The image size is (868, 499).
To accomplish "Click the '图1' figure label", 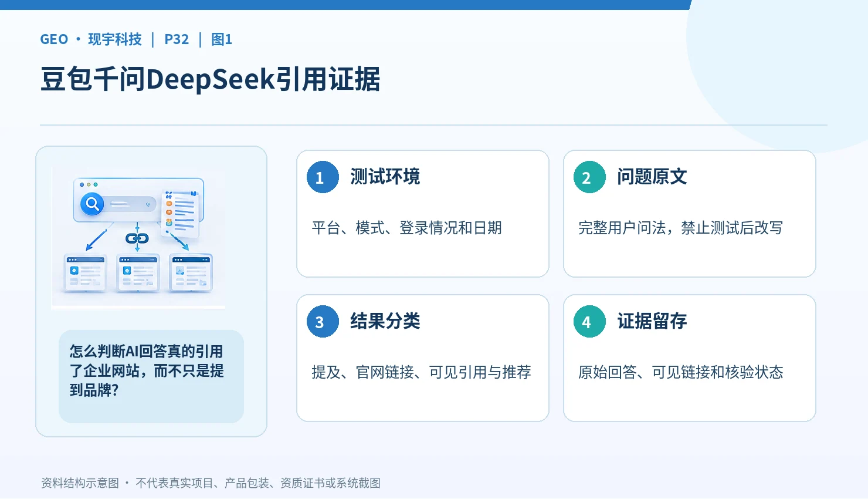I will [222, 39].
